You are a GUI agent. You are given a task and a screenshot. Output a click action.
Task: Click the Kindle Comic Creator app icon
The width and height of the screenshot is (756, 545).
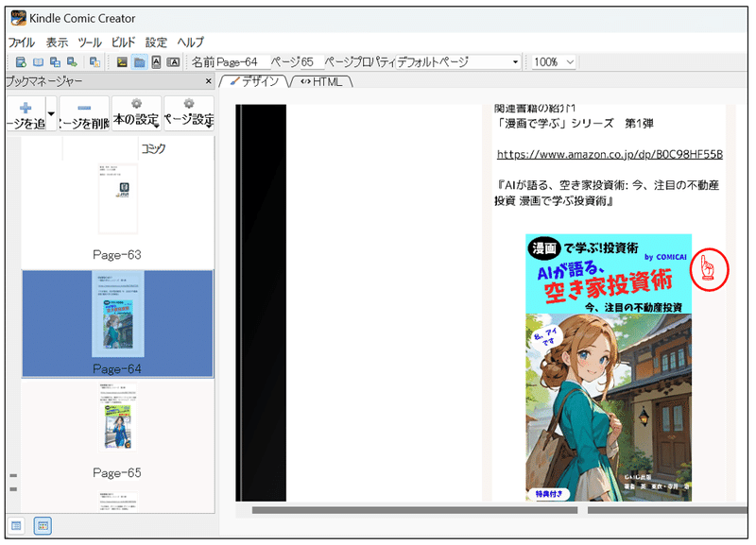18,18
